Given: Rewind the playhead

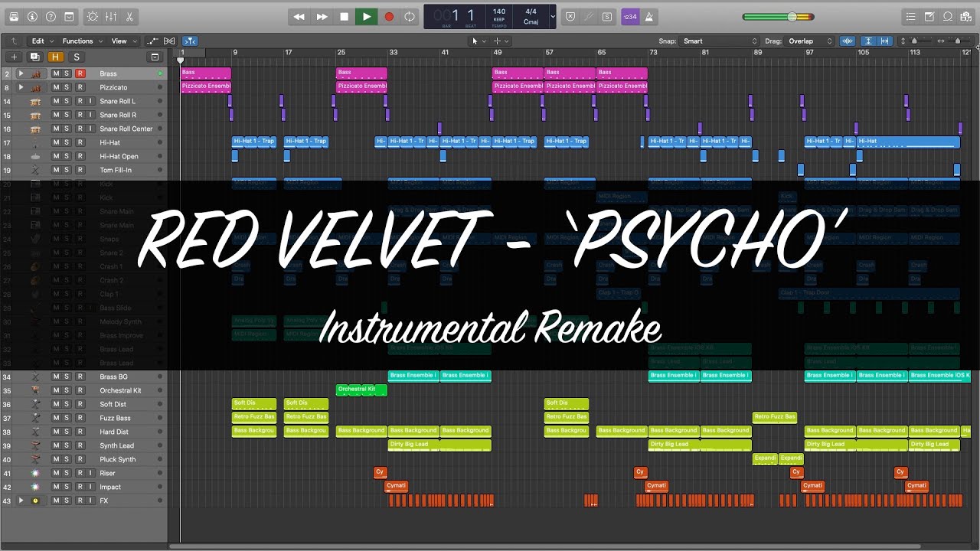Looking at the screenshot, I should point(299,16).
